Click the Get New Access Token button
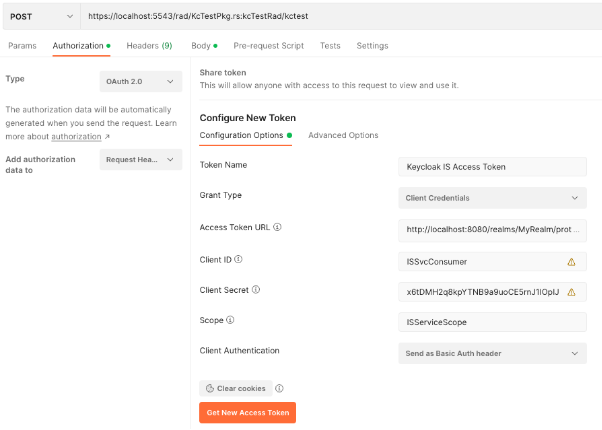The width and height of the screenshot is (602, 430). (x=247, y=412)
